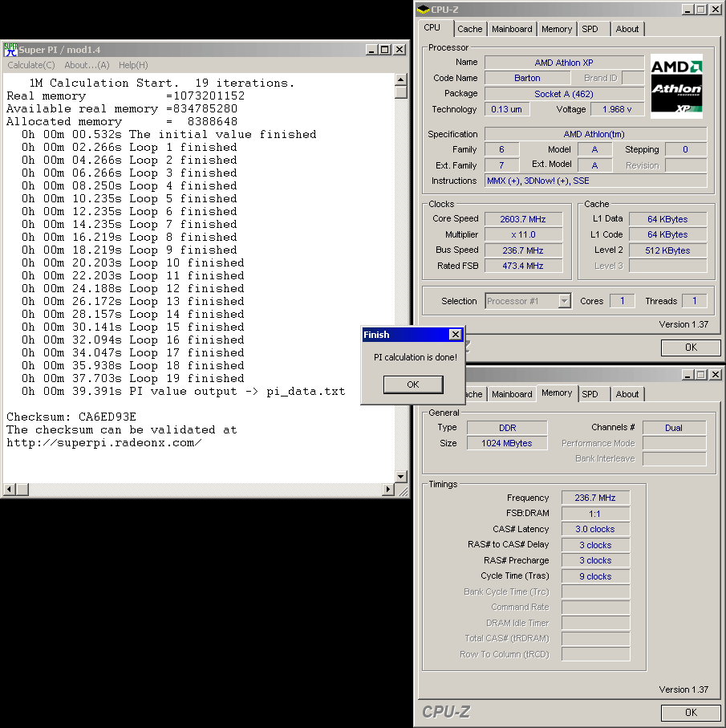Click the Super PI title bar icon

tap(10, 50)
